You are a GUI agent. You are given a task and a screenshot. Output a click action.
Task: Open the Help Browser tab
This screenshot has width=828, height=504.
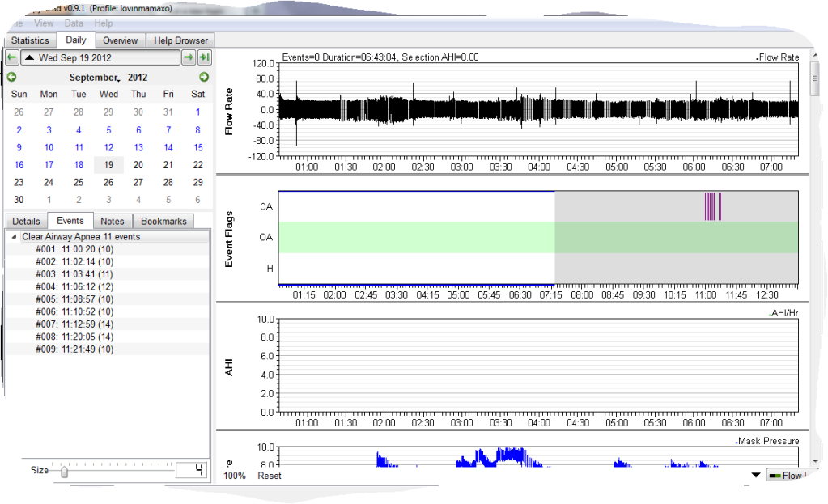click(x=180, y=40)
